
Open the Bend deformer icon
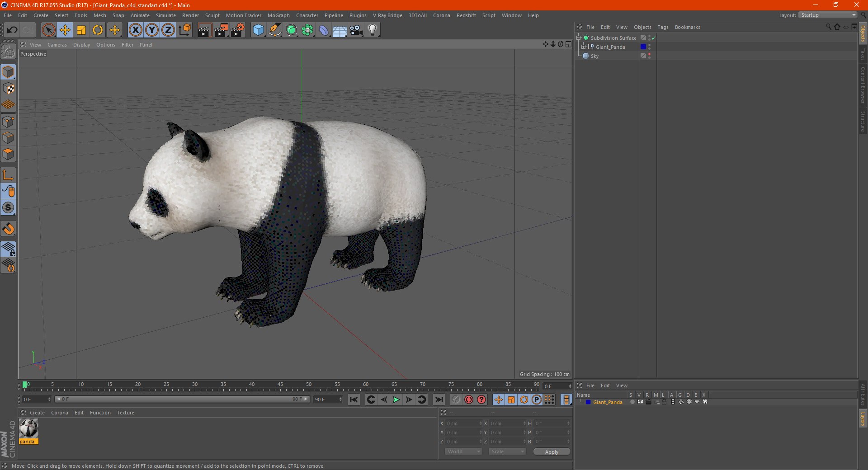(324, 30)
